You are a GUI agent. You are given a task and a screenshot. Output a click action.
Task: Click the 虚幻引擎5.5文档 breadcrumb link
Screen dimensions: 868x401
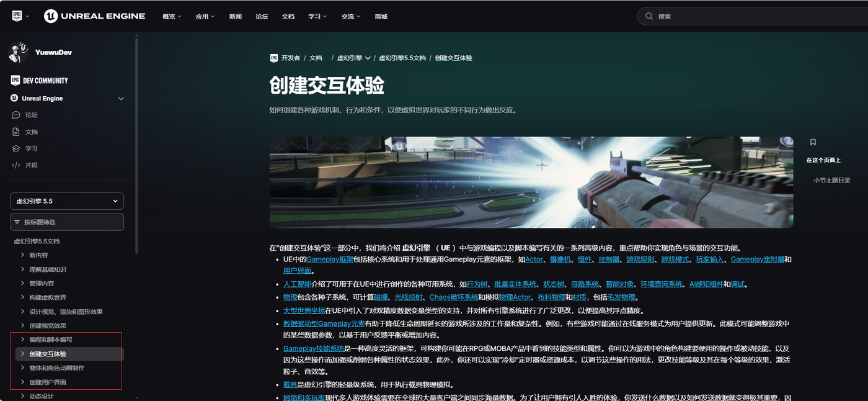pos(402,58)
